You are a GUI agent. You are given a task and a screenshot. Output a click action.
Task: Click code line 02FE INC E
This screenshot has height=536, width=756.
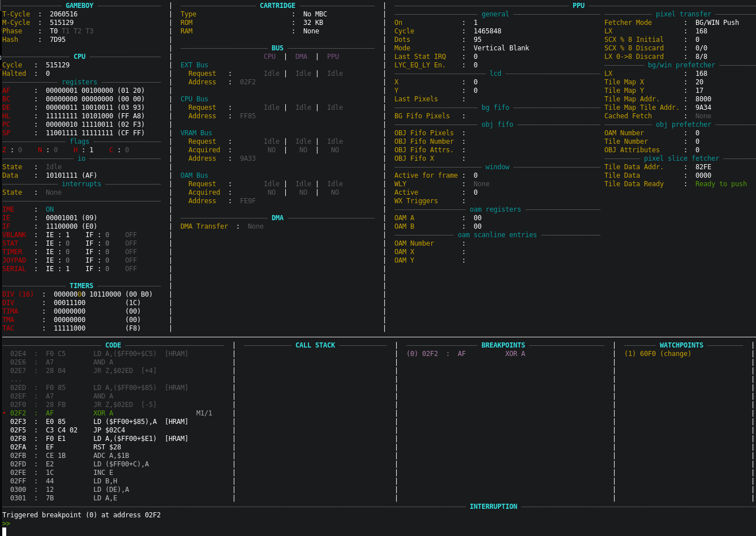62,473
